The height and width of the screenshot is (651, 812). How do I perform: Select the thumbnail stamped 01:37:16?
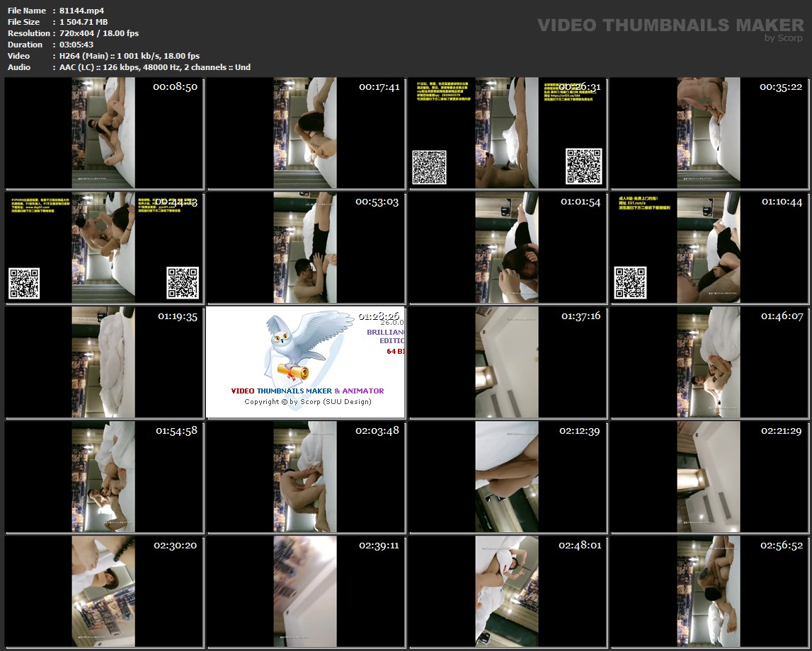point(507,362)
